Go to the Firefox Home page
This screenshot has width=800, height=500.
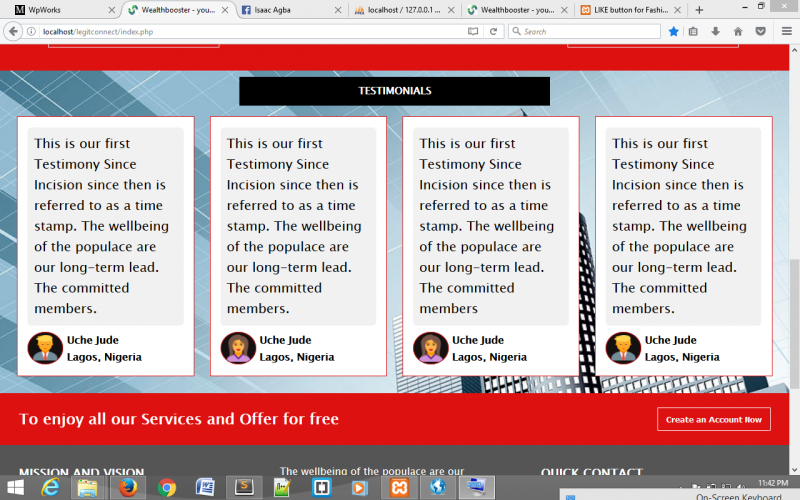[738, 32]
